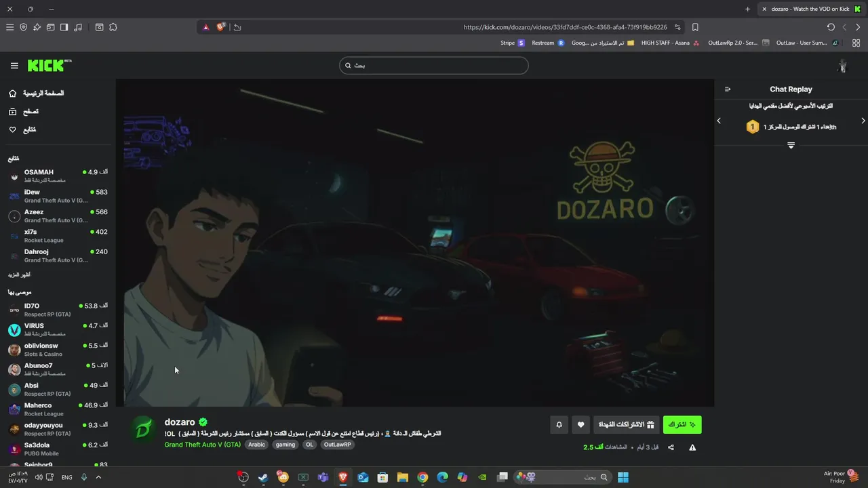Viewport: 868px width, 488px height.
Task: Open xi7s Rocket League channel
Action: pyautogui.click(x=58, y=236)
